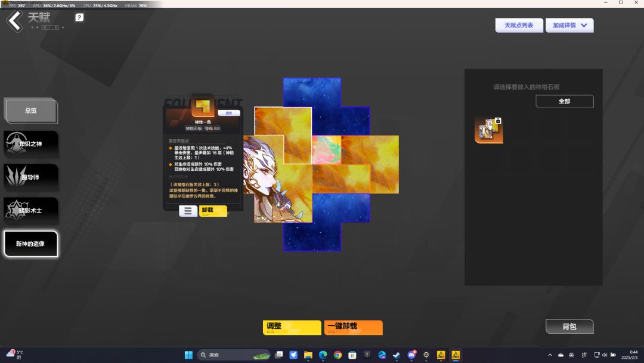Open the 背包 backpack button

(x=569, y=327)
